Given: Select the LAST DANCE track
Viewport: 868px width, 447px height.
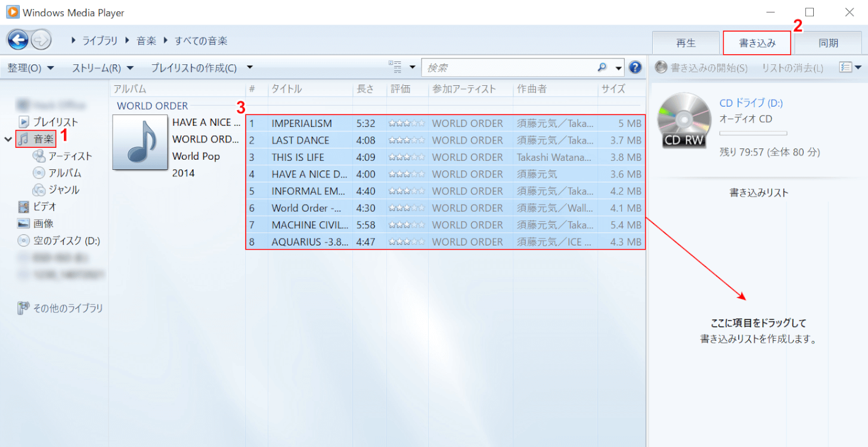Looking at the screenshot, I should pyautogui.click(x=445, y=140).
